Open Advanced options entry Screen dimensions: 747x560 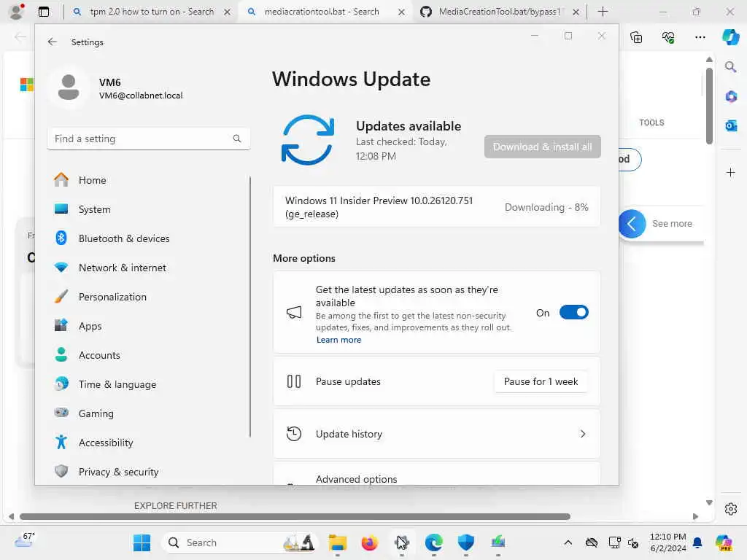pos(436,474)
